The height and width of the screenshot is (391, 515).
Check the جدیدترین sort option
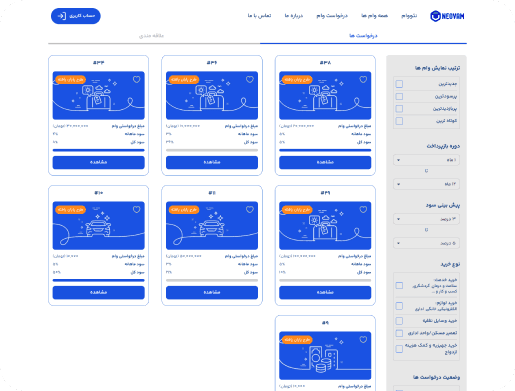point(399,84)
